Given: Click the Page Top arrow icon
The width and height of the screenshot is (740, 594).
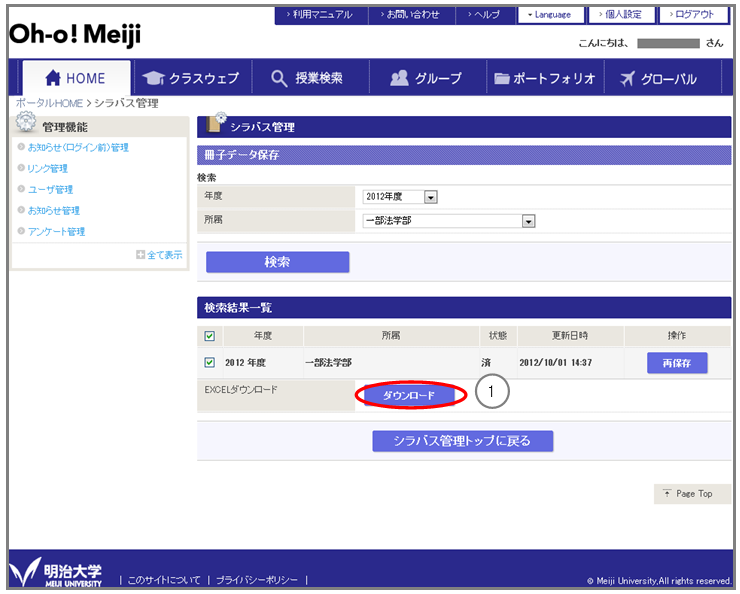Looking at the screenshot, I should point(667,493).
